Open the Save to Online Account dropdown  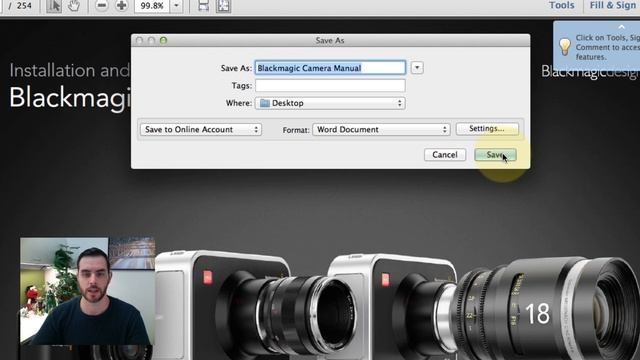point(201,129)
